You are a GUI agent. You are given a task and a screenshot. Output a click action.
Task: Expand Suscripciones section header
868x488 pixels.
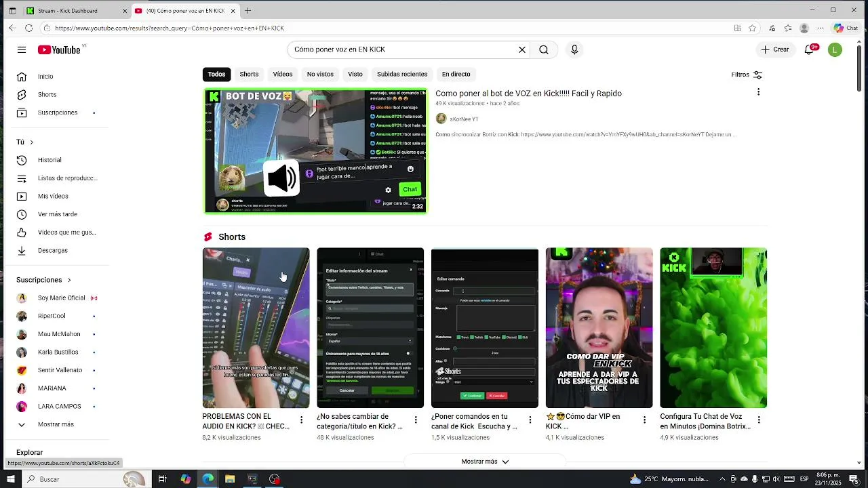pos(44,280)
